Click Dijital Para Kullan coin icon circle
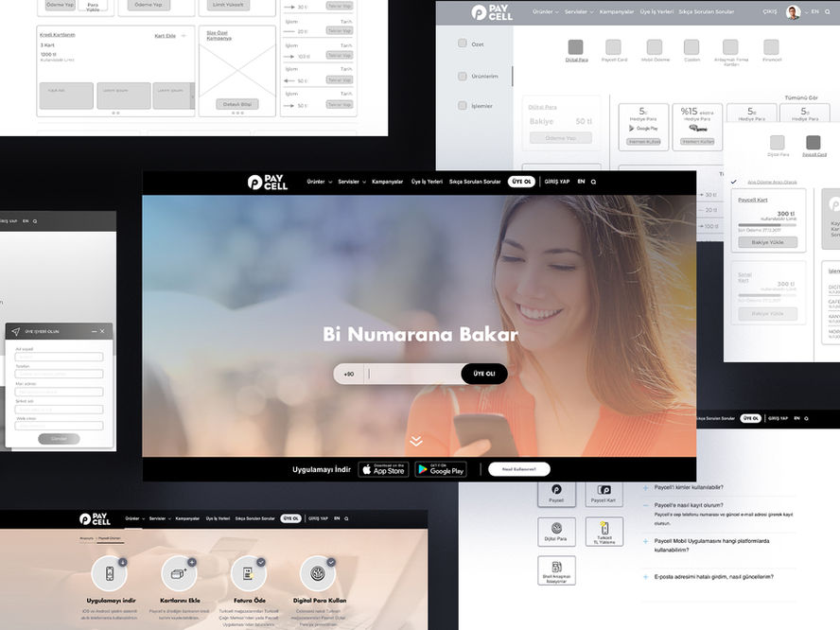This screenshot has width=840, height=630. pos(318,574)
